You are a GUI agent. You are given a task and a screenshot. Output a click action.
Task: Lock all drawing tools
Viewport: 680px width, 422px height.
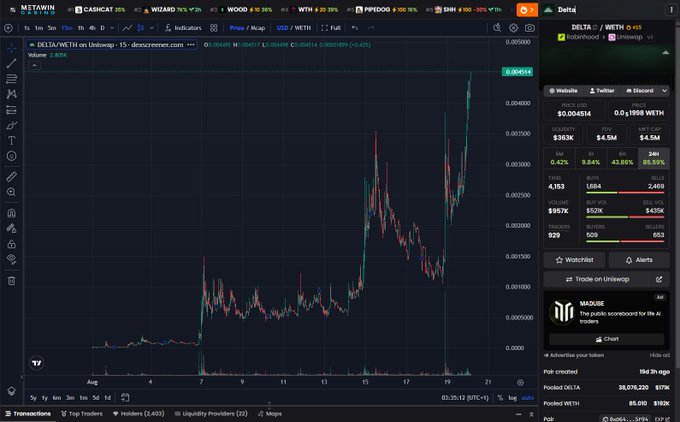tap(12, 244)
